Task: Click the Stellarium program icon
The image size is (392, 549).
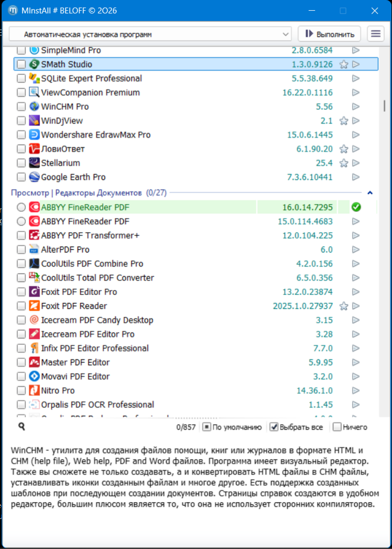Action: tap(34, 163)
